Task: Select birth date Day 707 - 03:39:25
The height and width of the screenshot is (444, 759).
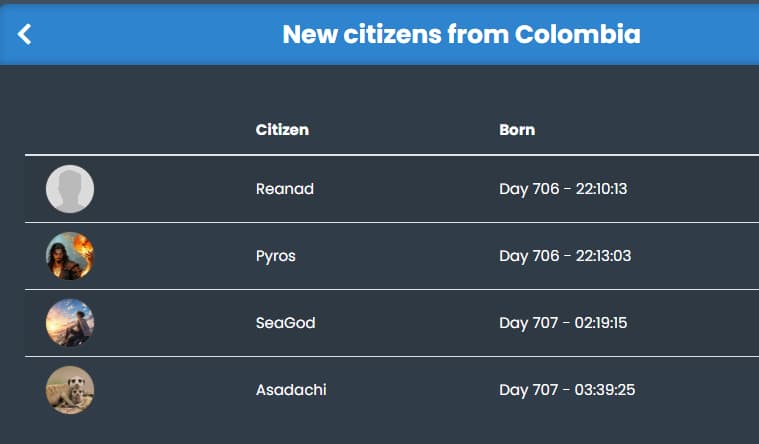Action: (567, 390)
